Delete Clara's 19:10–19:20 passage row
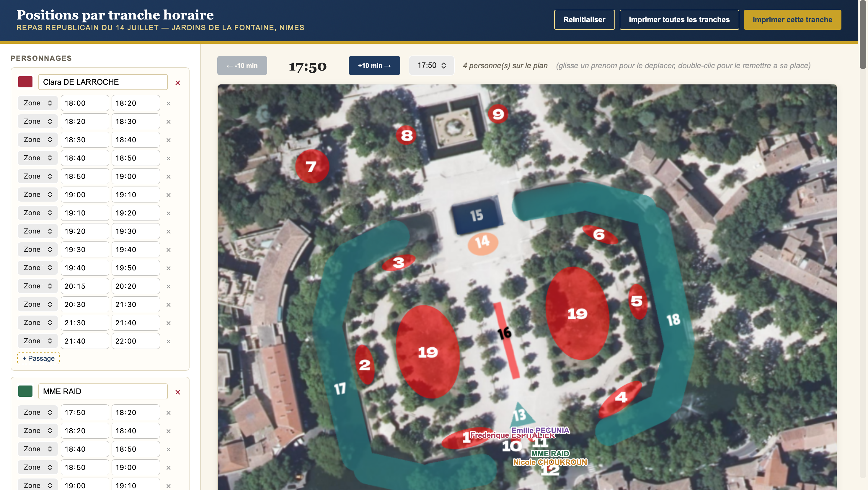 pos(169,213)
